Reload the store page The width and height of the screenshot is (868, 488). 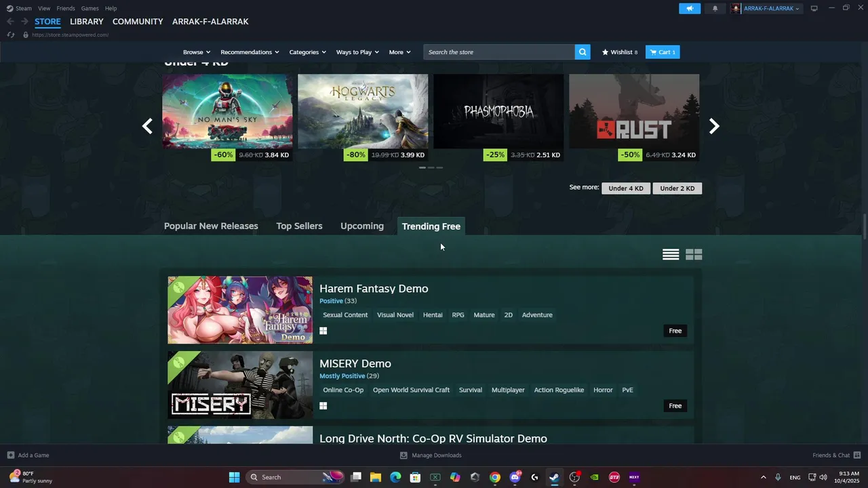(x=10, y=35)
